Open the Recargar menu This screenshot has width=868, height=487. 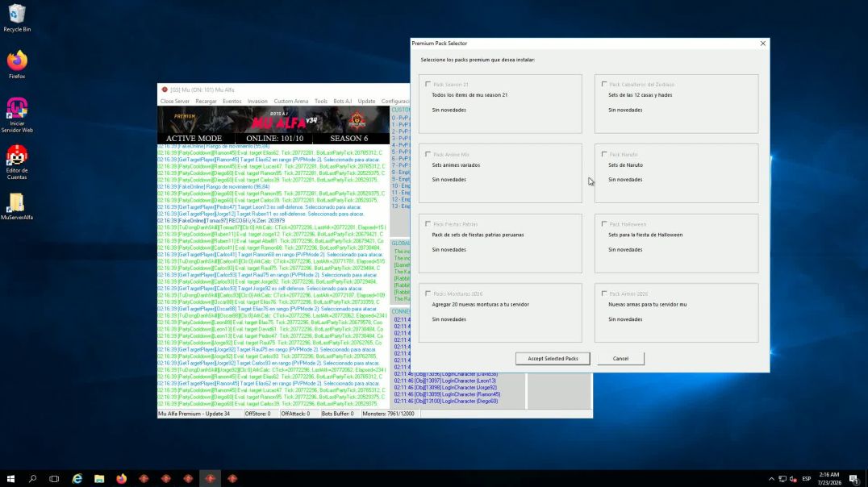point(206,102)
